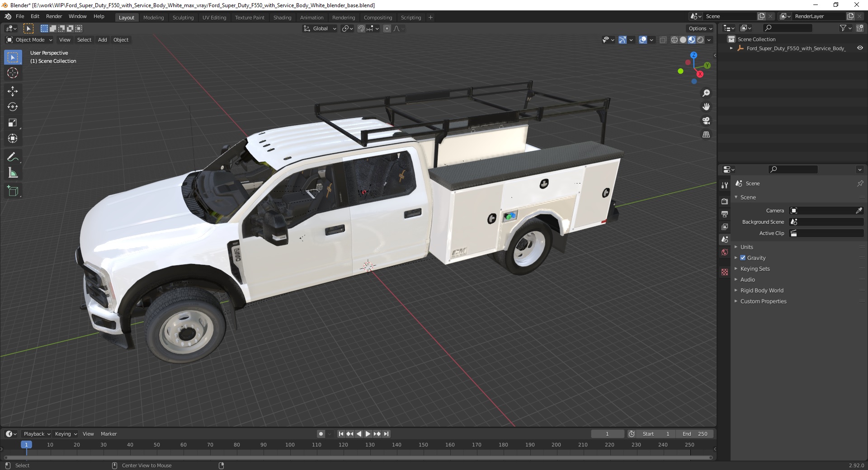
Task: Click the Marker menu in timeline
Action: pos(108,434)
